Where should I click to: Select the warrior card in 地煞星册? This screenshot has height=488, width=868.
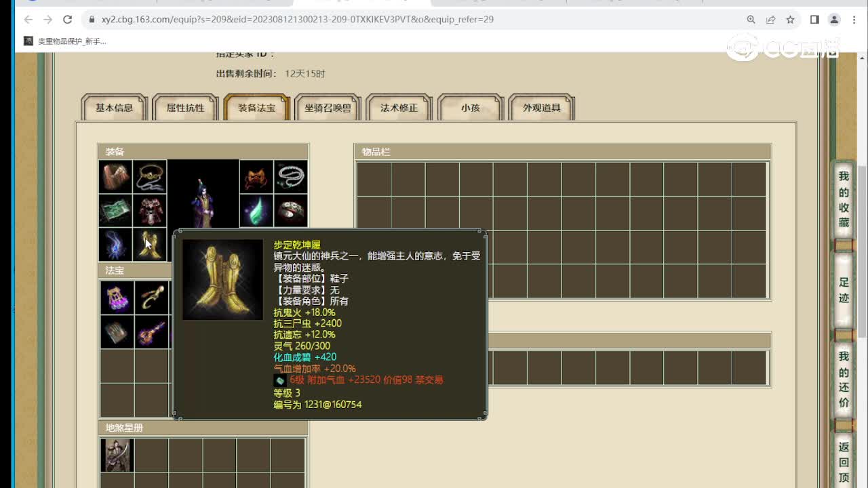pos(117,455)
